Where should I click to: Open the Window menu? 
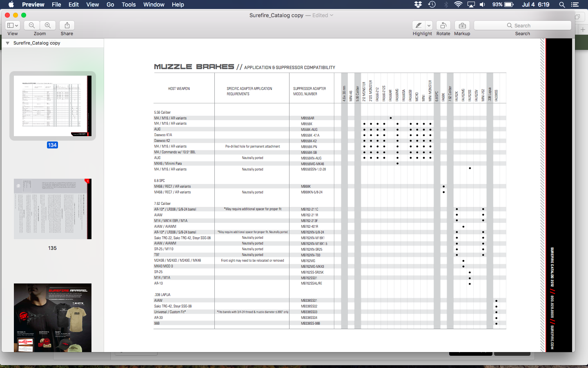pos(154,4)
